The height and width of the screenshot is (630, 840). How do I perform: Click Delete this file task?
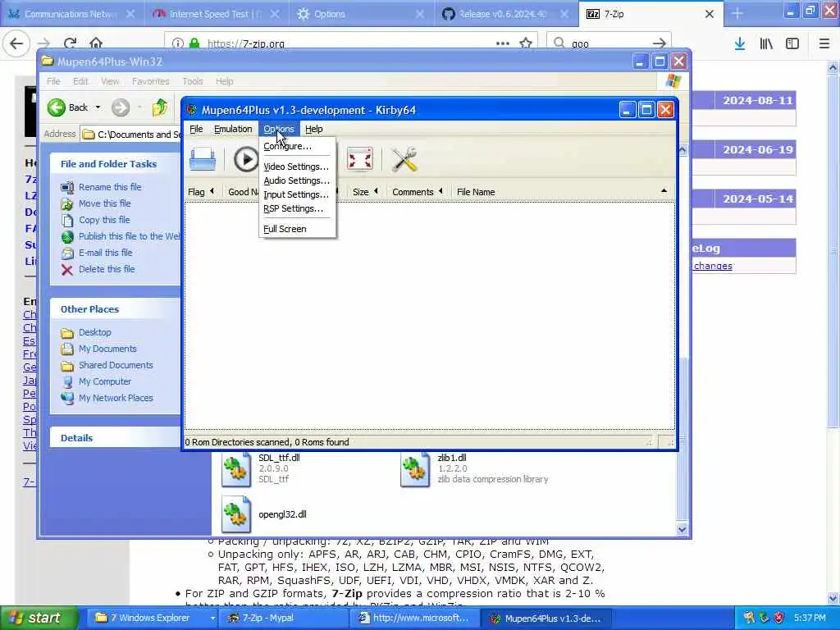pyautogui.click(x=107, y=269)
